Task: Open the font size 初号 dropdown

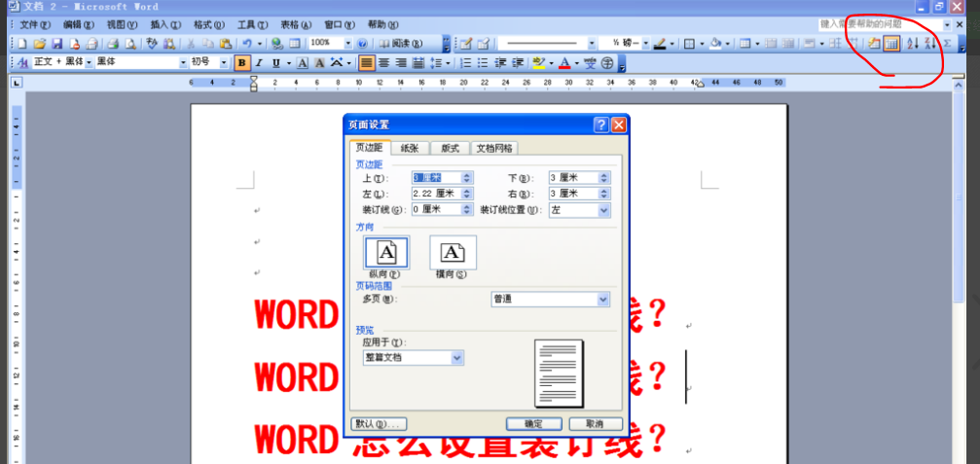Action: [224, 62]
